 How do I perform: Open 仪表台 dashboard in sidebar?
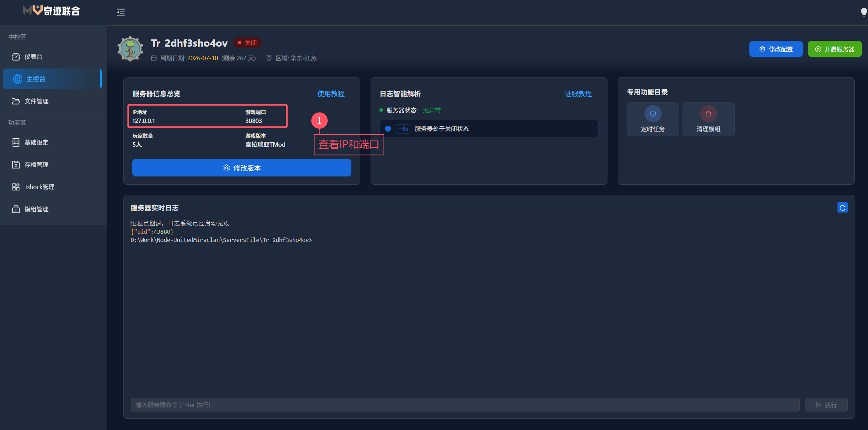[x=33, y=57]
